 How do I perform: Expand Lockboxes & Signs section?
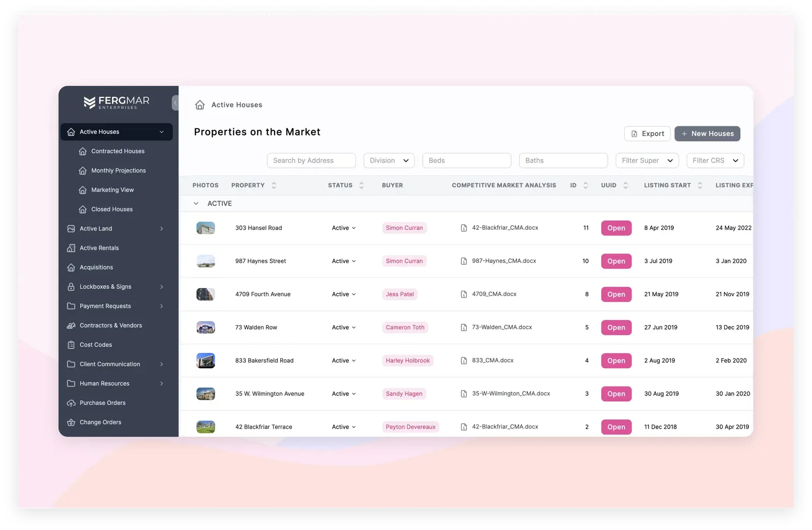tap(161, 287)
